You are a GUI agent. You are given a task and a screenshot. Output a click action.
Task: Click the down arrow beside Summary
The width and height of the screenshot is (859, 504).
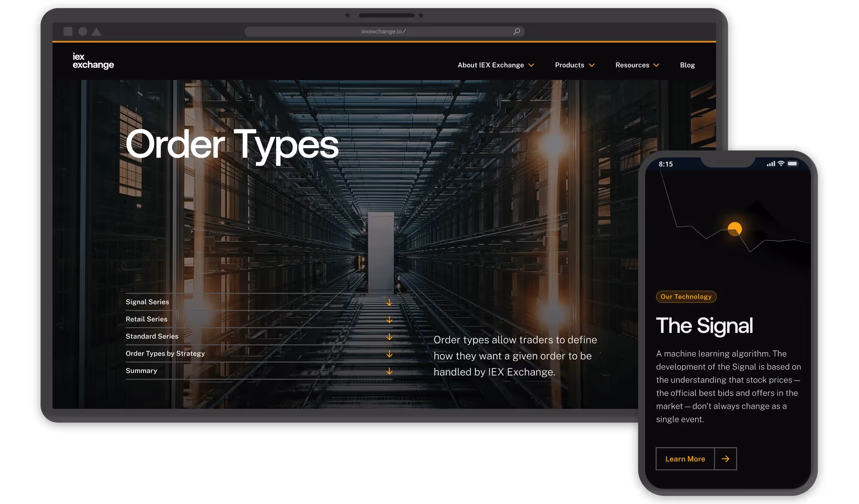point(389,371)
